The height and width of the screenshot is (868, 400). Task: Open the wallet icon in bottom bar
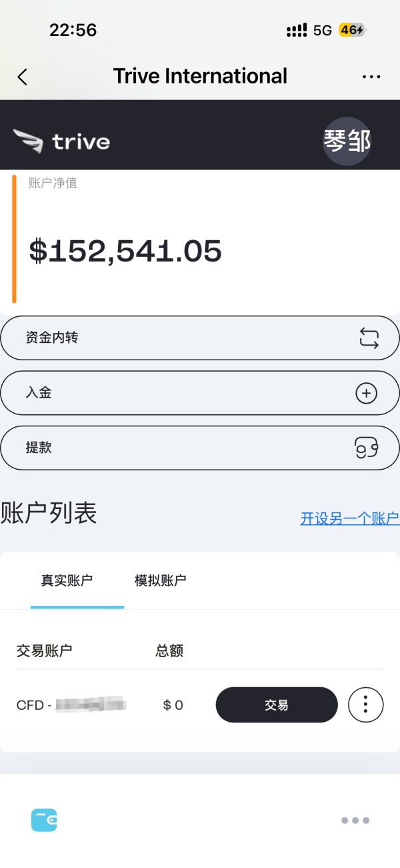coord(44,820)
